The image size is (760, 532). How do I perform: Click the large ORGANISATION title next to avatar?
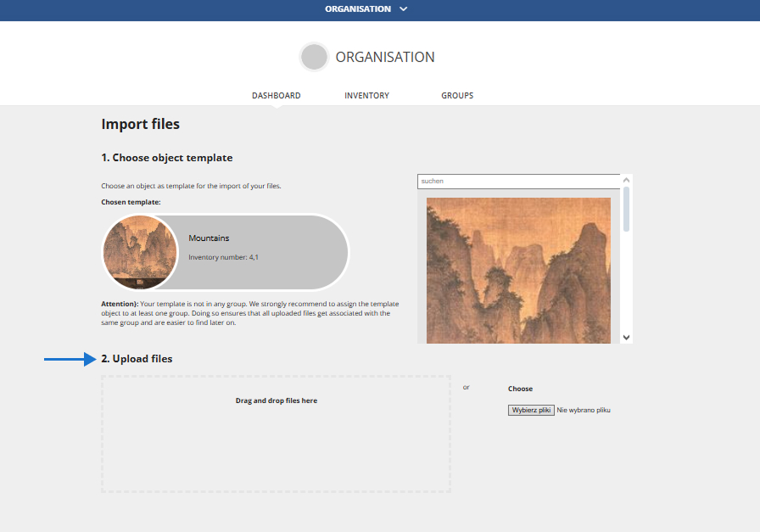click(385, 57)
